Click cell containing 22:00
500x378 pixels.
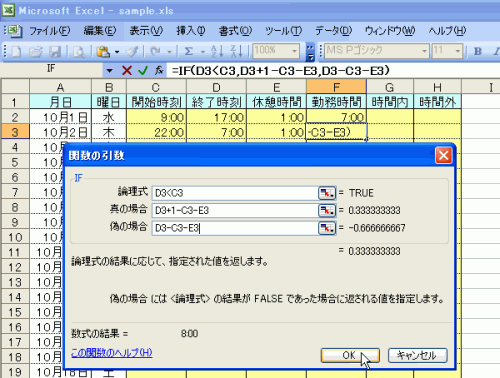[x=156, y=132]
